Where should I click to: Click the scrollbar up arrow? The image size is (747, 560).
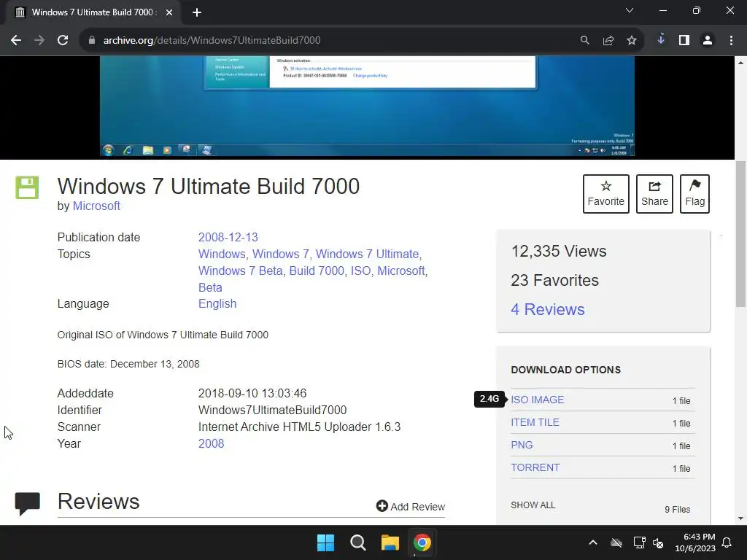pyautogui.click(x=741, y=63)
